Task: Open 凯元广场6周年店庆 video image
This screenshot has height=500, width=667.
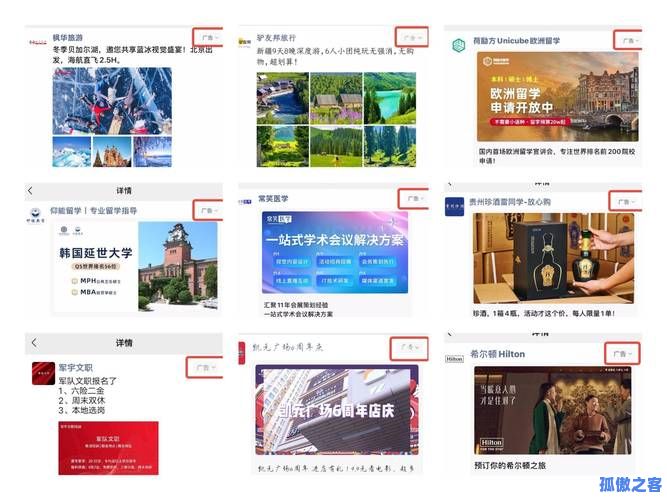Action: 336,409
